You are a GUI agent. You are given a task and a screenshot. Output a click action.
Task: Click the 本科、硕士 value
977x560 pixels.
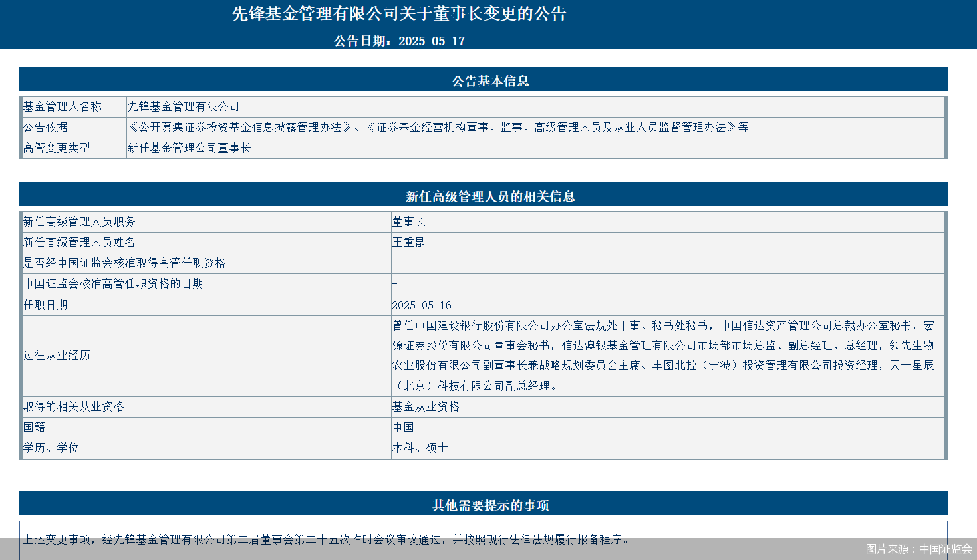click(x=420, y=448)
